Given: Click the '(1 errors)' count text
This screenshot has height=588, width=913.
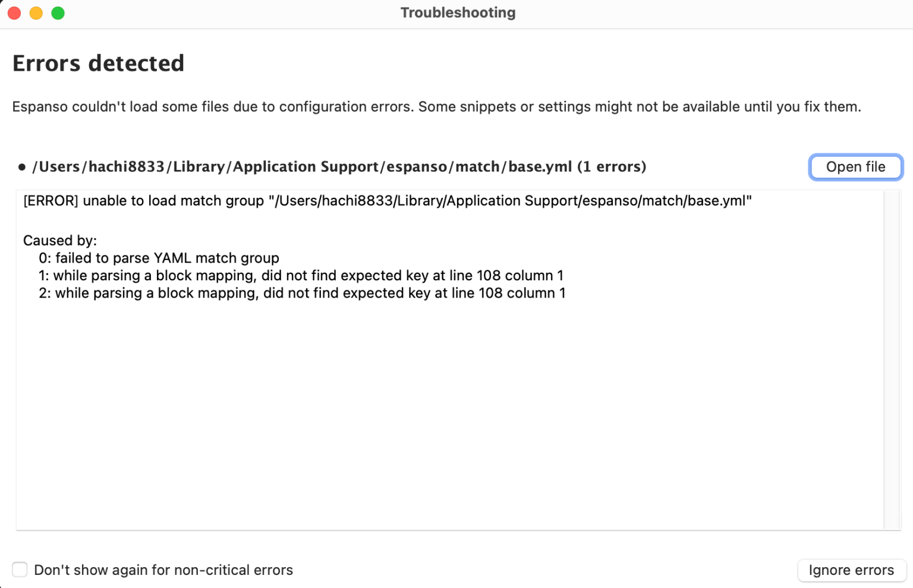Looking at the screenshot, I should pos(612,167).
